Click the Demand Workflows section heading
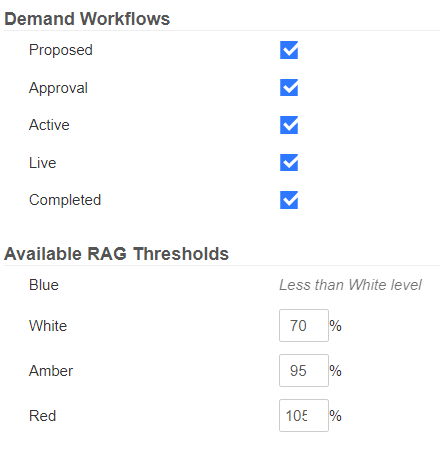Image resolution: width=440 pixels, height=455 pixels. pos(87,19)
